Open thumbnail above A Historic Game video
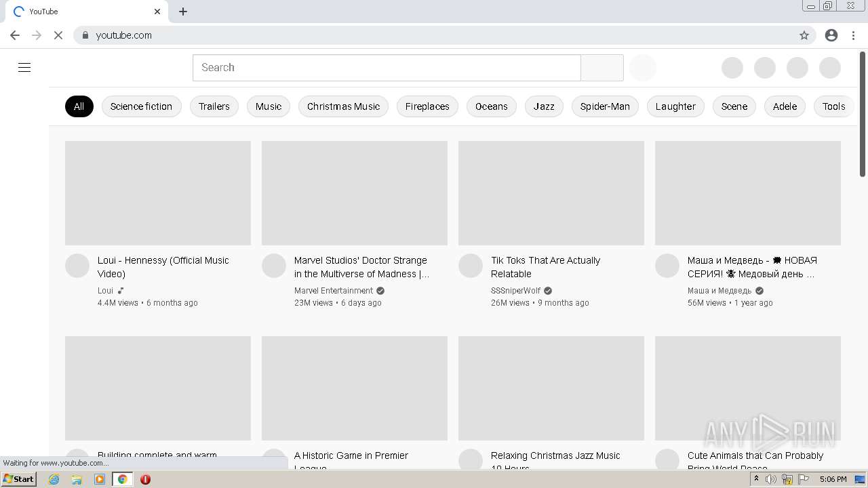The image size is (868, 488). (355, 388)
